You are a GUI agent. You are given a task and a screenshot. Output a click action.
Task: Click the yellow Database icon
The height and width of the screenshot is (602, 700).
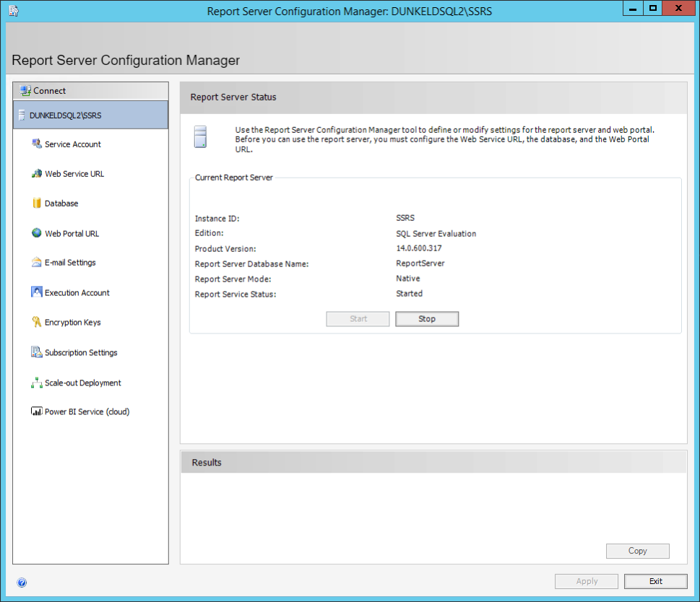(x=37, y=203)
